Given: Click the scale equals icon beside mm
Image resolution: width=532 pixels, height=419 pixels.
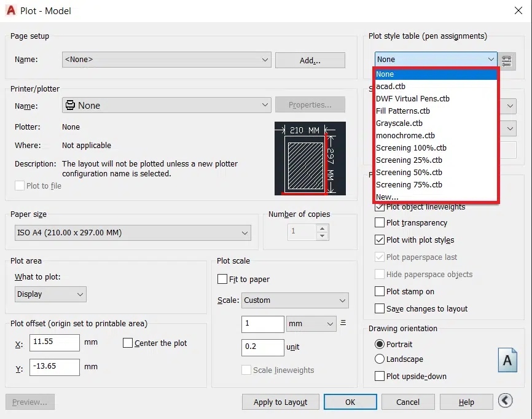Looking at the screenshot, I should click(x=343, y=323).
